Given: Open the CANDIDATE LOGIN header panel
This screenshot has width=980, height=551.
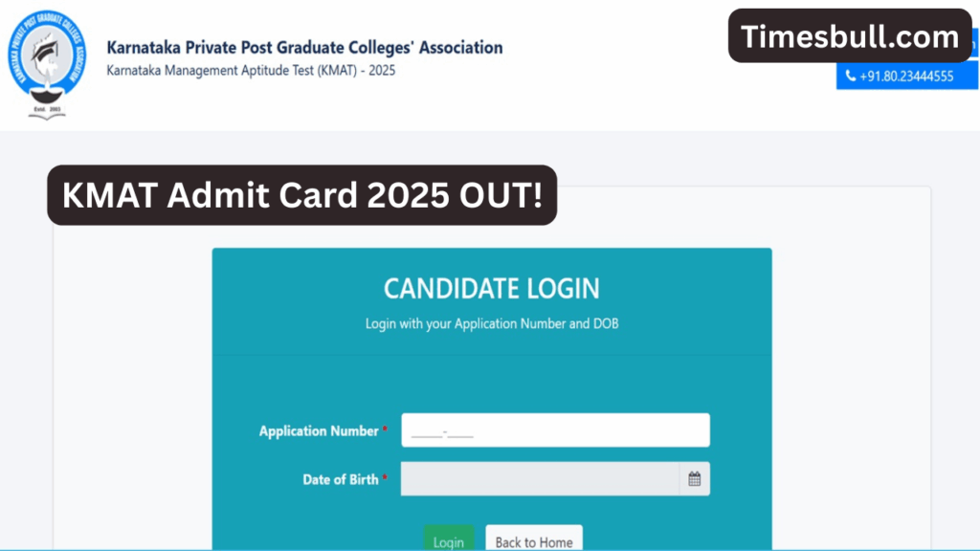Looking at the screenshot, I should (491, 288).
